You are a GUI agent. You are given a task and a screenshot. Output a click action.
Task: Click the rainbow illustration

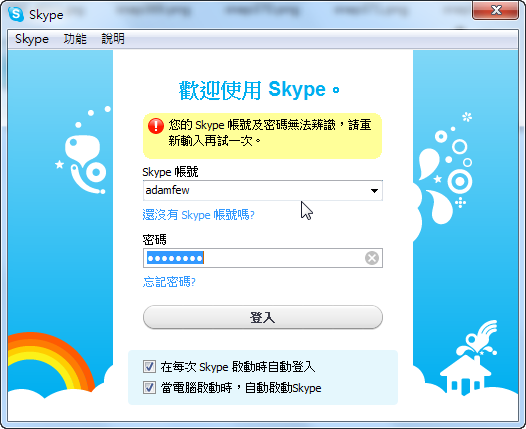[49, 362]
